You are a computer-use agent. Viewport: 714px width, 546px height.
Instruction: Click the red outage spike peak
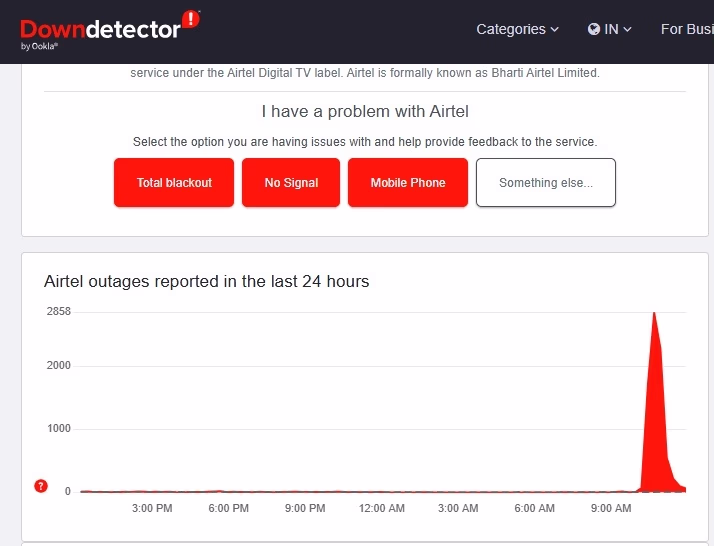(x=654, y=314)
